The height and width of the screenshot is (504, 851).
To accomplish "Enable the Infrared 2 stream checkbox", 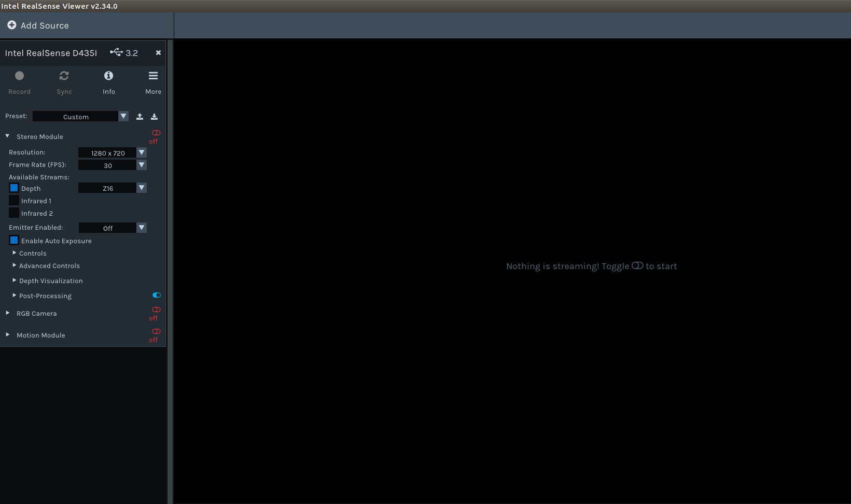I will (x=14, y=213).
